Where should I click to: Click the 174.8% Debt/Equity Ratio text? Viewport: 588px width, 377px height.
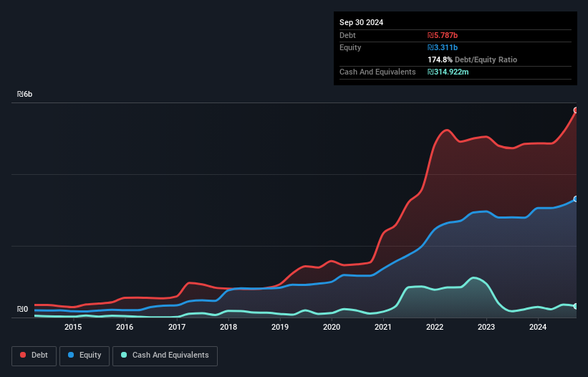(472, 59)
